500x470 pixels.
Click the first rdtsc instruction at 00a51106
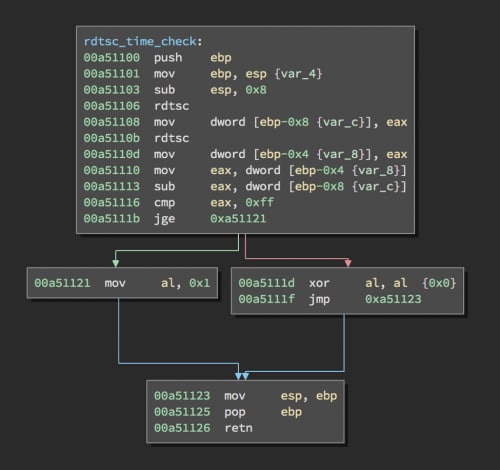tap(171, 106)
